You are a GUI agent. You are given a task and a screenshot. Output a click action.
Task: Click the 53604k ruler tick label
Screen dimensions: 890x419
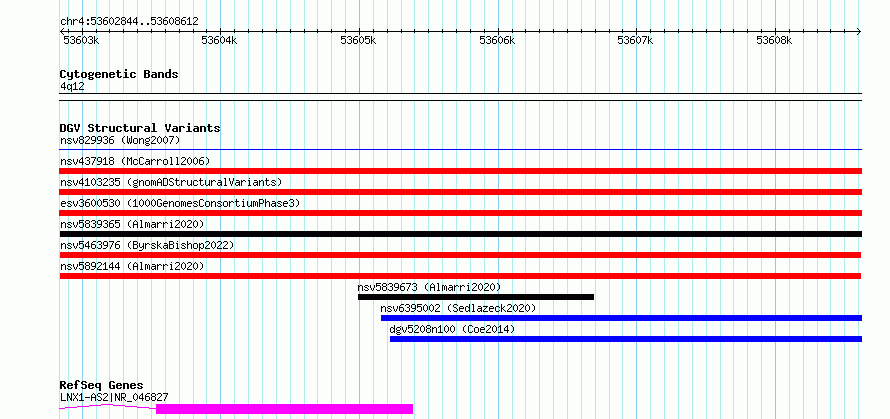coord(219,40)
